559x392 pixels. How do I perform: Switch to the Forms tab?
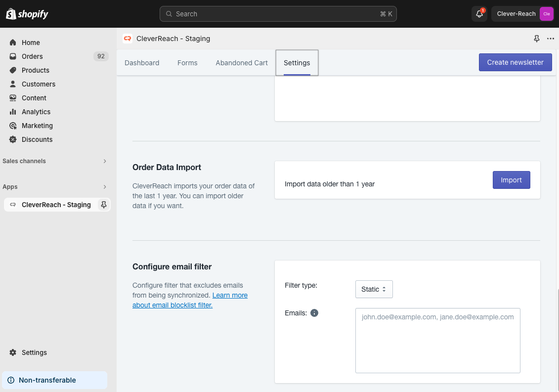pyautogui.click(x=187, y=63)
